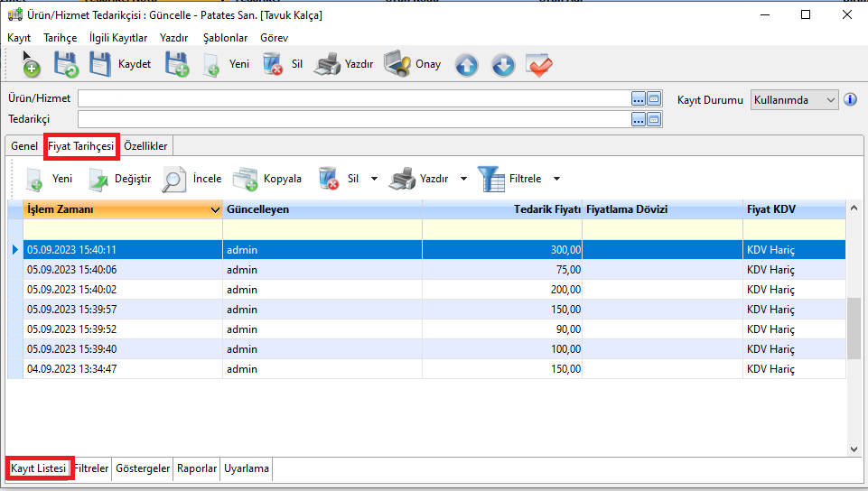
Task: Go to previous record with up arrow icon
Action: pos(466,65)
